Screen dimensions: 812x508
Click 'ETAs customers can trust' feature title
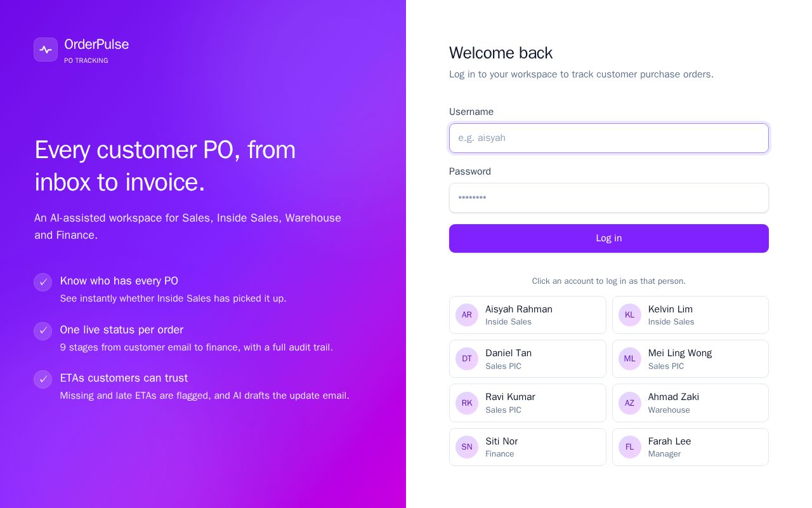tap(124, 378)
